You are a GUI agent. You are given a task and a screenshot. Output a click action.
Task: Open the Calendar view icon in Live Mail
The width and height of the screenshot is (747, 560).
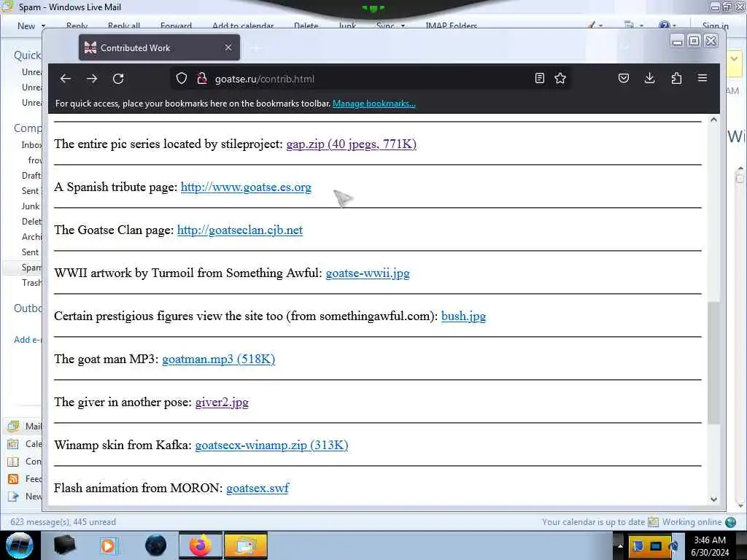pyautogui.click(x=13, y=444)
